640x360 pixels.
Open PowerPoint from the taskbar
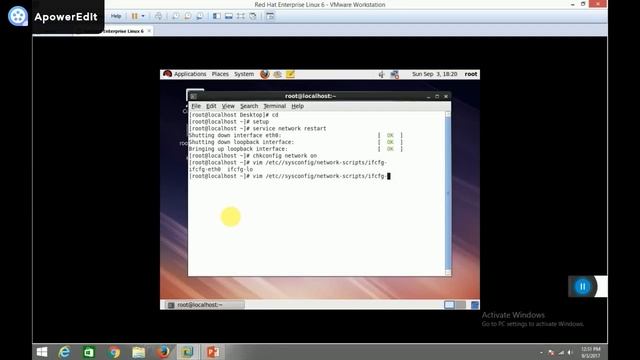213,352
